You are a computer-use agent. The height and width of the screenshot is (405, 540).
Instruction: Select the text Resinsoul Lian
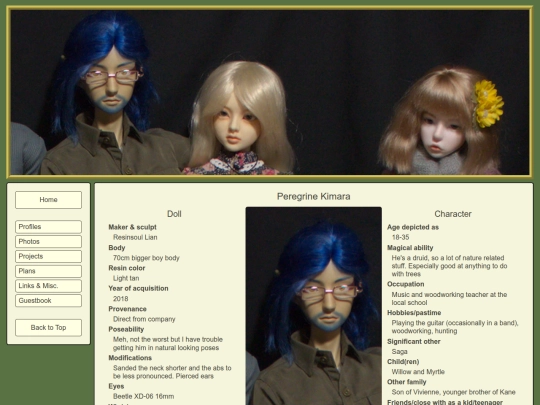pos(135,237)
